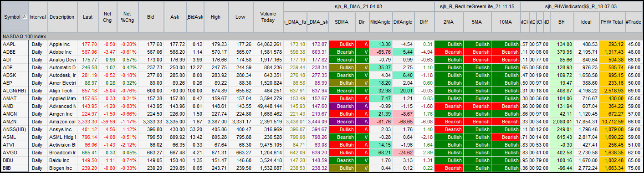This screenshot has height=173, width=644.
Task: Click the sjh_R_RedLiteGreenLite_21.11.15 header
Action: coord(477,6)
